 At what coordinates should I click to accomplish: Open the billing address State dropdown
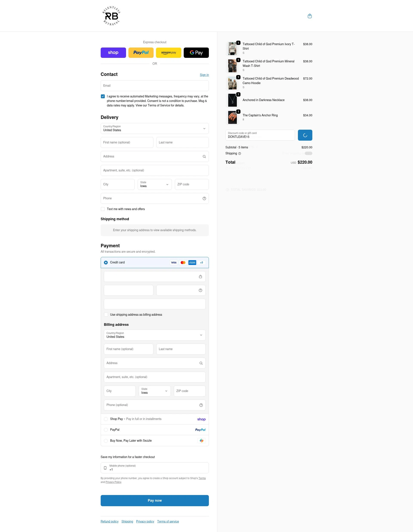(x=154, y=391)
